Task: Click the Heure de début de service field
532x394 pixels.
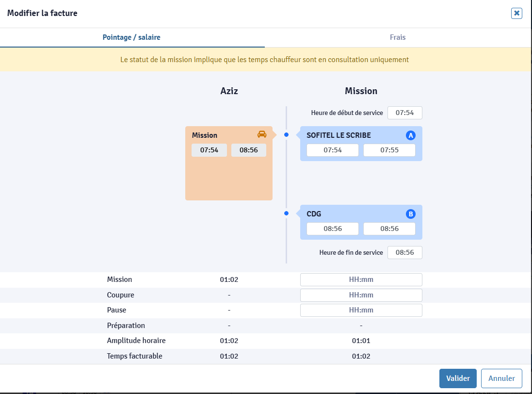Action: pyautogui.click(x=404, y=113)
